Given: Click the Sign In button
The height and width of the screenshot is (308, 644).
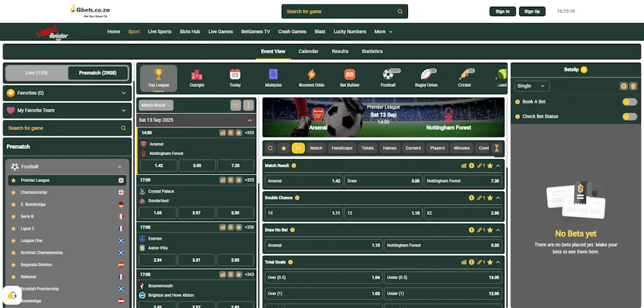Looking at the screenshot, I should click(502, 11).
